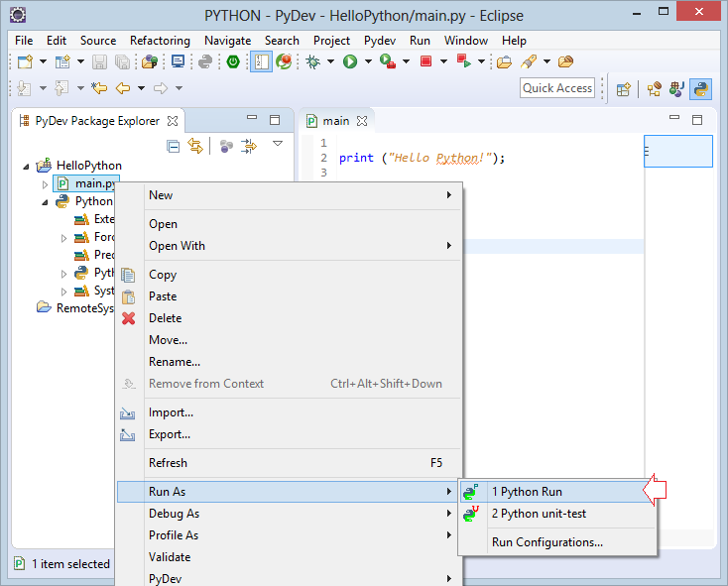Image resolution: width=728 pixels, height=586 pixels.
Task: Click the Search flashlight toolbar icon
Action: tap(529, 61)
